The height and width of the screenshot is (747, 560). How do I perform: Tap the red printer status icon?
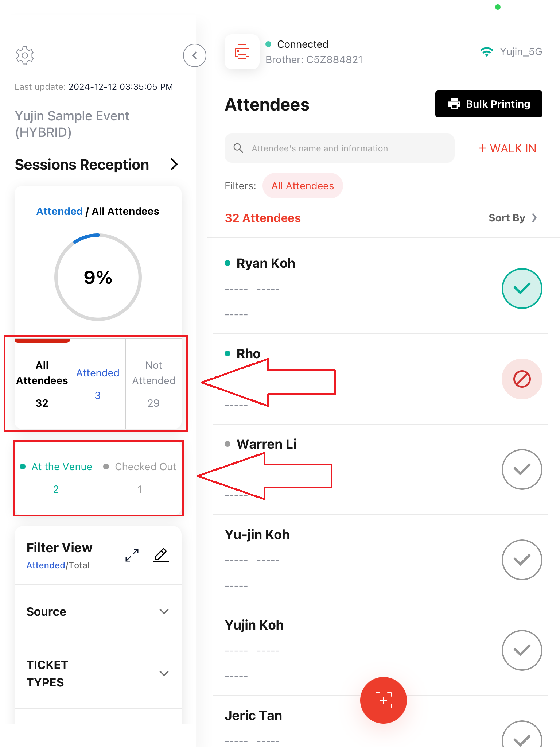click(242, 52)
